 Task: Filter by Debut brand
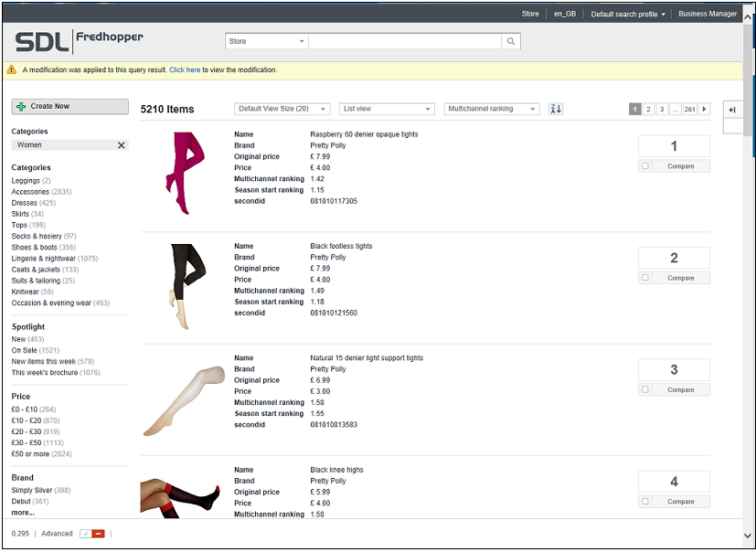[x=30, y=502]
